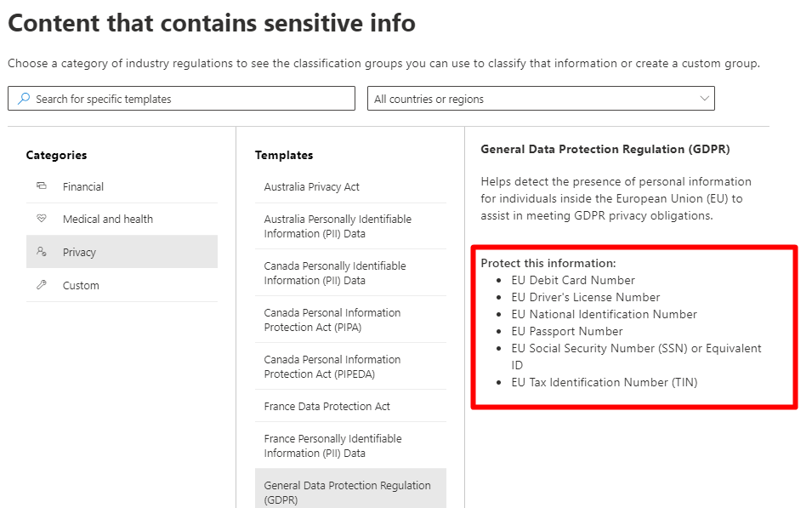The height and width of the screenshot is (508, 812).
Task: Select France Personally Identifiable Information (PII) Data
Action: (x=332, y=445)
